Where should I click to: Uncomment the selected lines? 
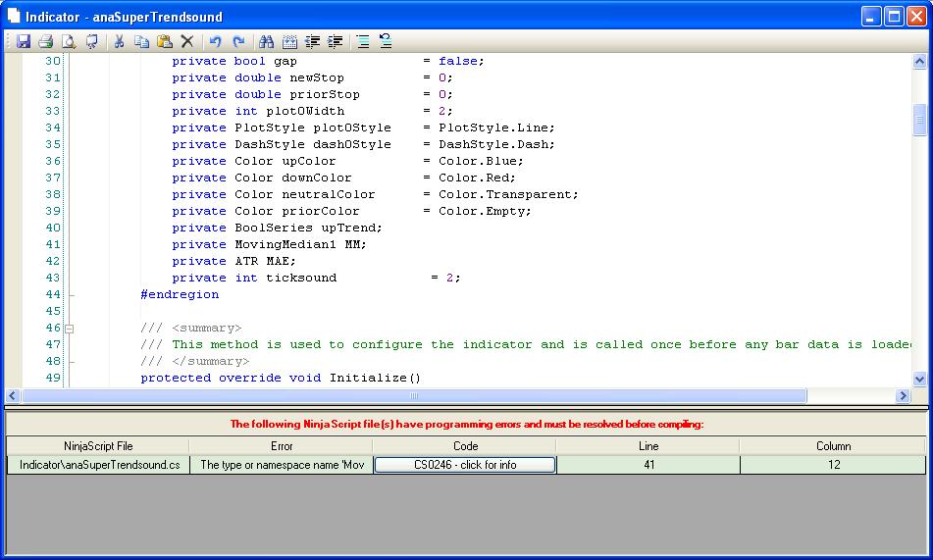tap(386, 41)
